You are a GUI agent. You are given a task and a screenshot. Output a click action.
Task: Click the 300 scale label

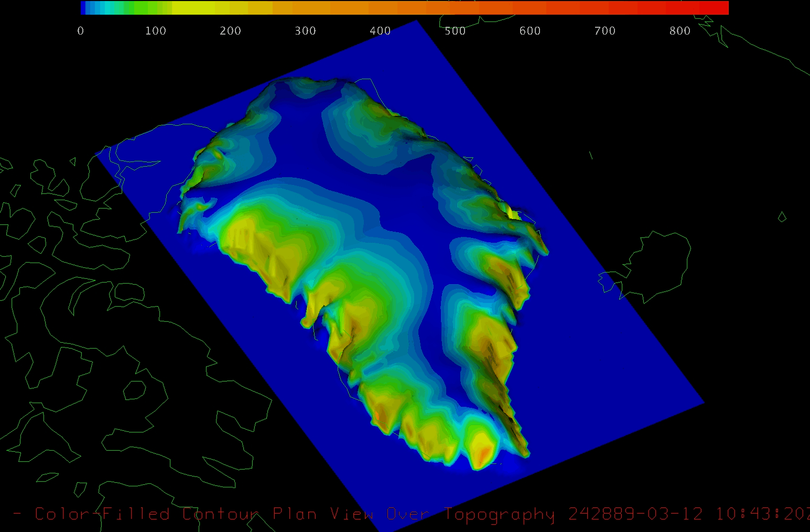pyautogui.click(x=305, y=31)
